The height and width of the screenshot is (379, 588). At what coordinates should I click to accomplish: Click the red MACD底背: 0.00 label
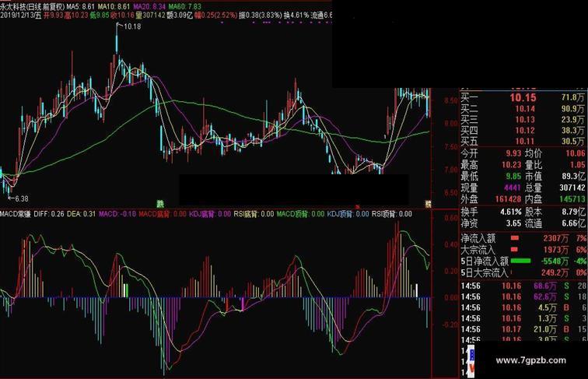163,214
